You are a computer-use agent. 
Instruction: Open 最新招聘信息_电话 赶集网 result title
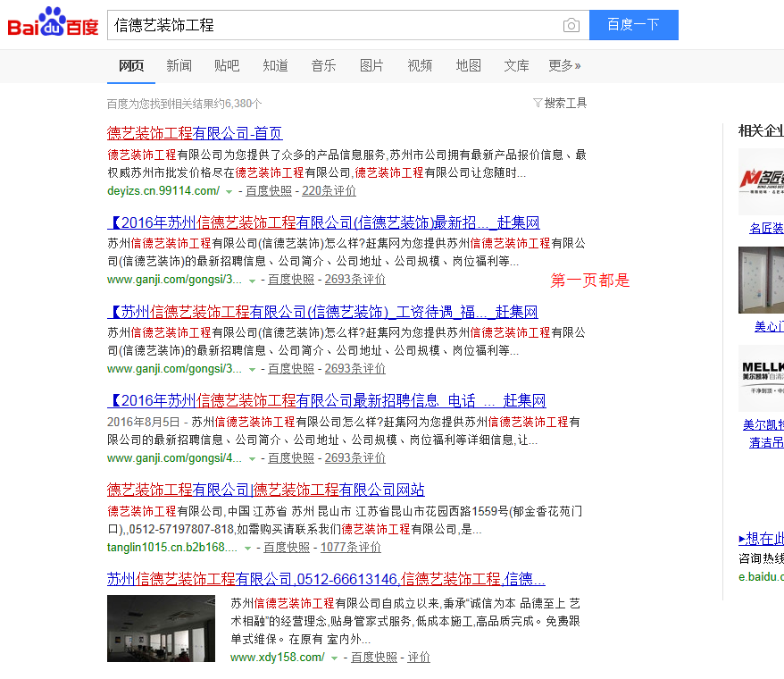[x=327, y=400]
